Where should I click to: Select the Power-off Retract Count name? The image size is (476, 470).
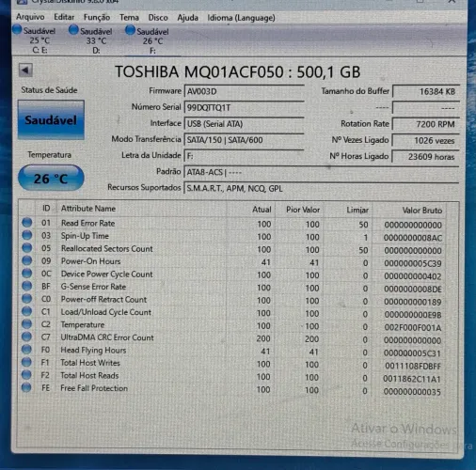103,300
